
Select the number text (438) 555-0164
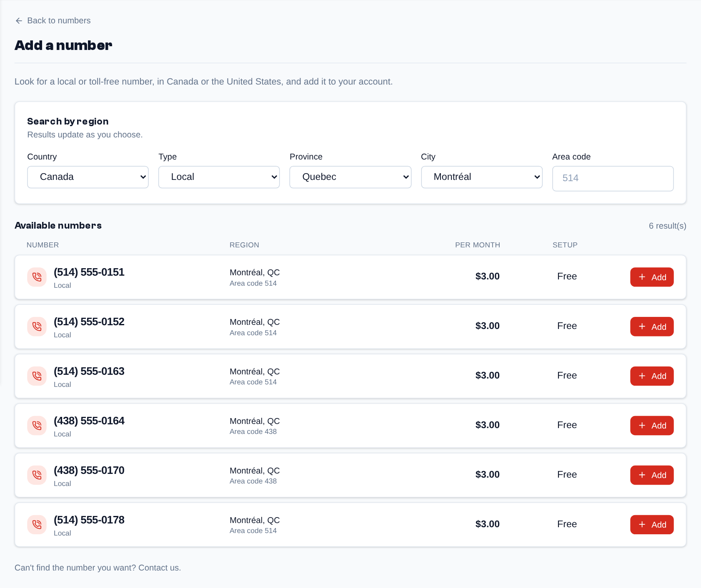[89, 421]
